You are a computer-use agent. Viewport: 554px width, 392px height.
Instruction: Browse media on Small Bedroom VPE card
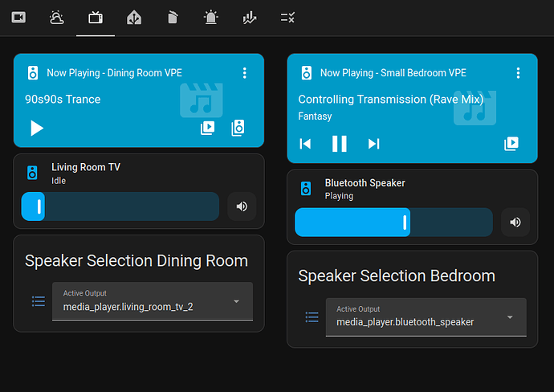pyautogui.click(x=511, y=144)
